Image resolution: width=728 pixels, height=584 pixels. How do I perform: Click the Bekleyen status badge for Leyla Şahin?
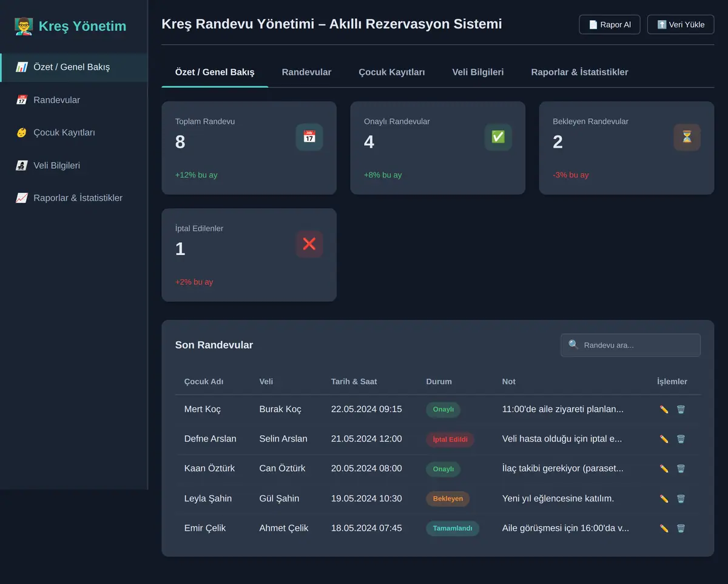(448, 498)
